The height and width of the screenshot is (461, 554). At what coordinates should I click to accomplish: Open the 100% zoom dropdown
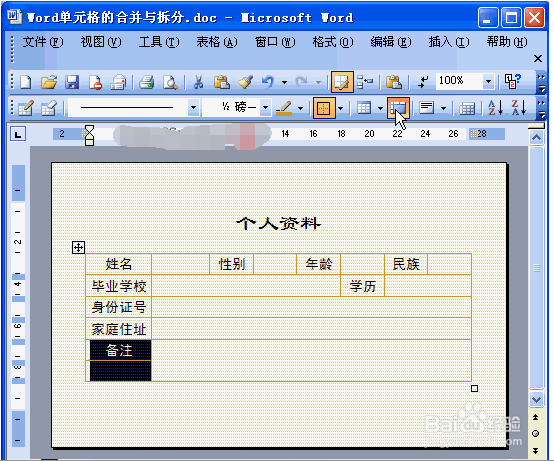click(x=488, y=81)
